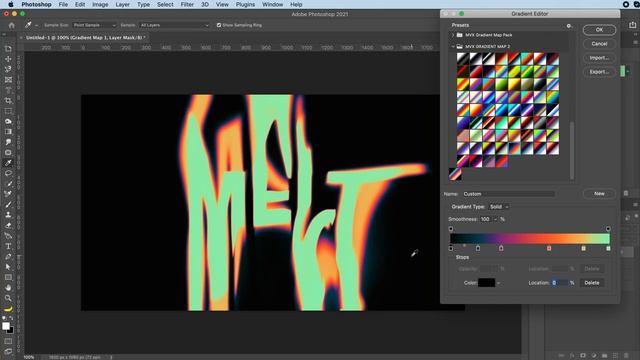Select the Eraser tool
Image resolution: width=640 pixels, height=360 pixels.
(x=8, y=225)
